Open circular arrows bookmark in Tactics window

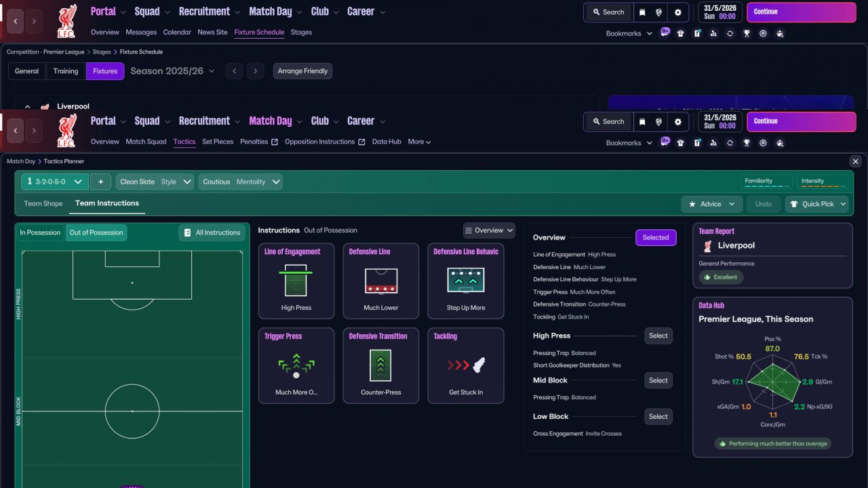click(730, 143)
